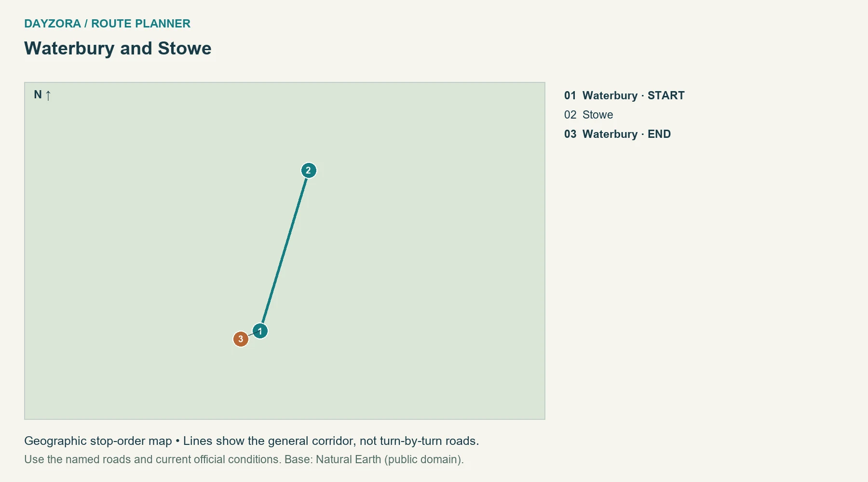Click the teal route line toward Stowe
Screen dimensions: 868x482
pos(285,251)
